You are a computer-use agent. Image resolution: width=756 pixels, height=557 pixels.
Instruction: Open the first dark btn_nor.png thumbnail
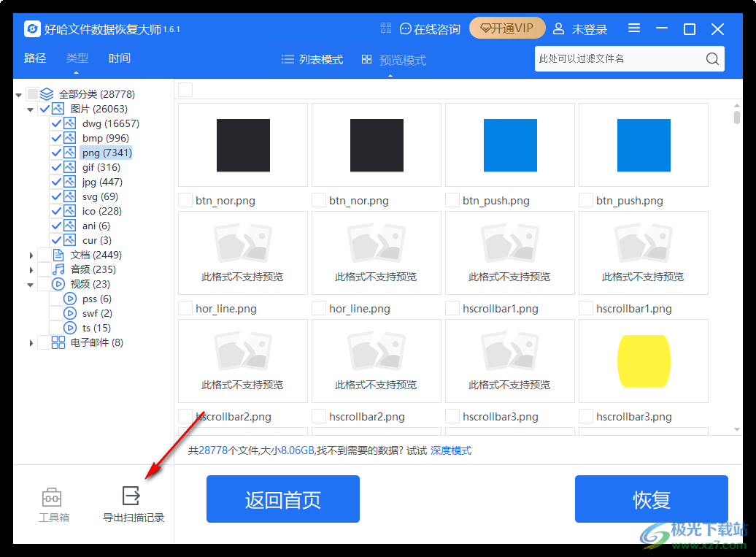pyautogui.click(x=243, y=145)
